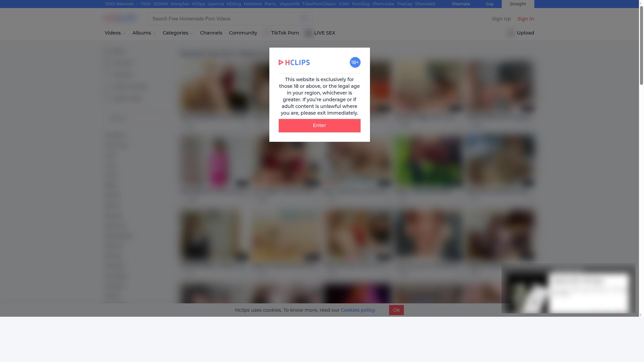
Task: Click the search magnifier icon
Action: pyautogui.click(x=304, y=18)
